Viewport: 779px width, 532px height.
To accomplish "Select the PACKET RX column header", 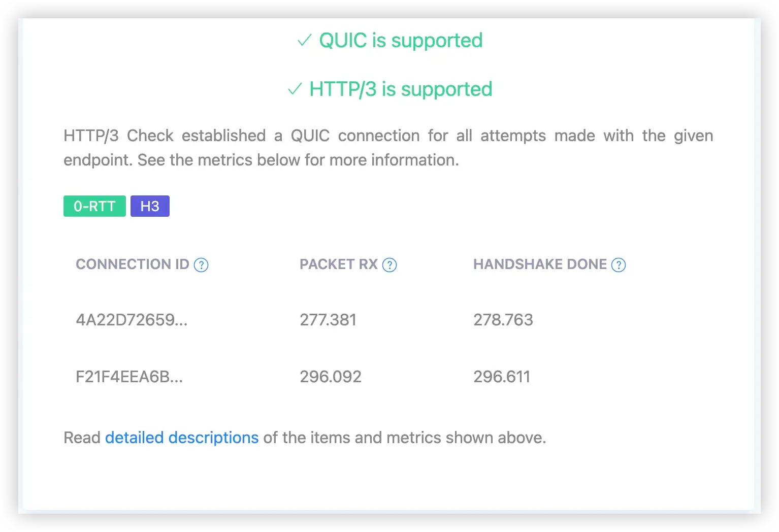I will (339, 264).
